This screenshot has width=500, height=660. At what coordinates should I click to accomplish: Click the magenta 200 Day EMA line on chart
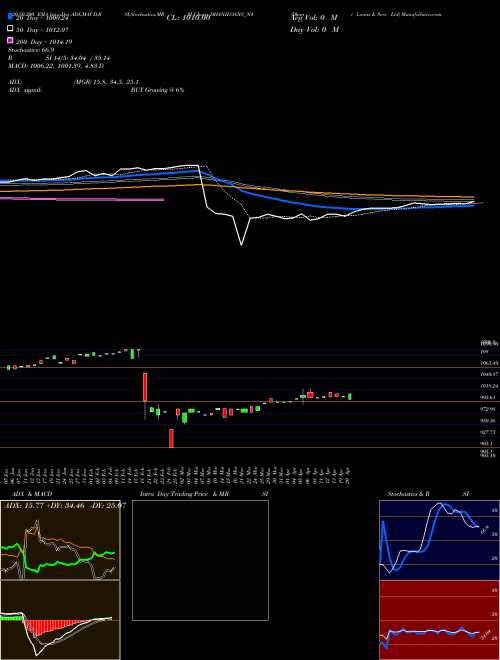(x=82, y=199)
